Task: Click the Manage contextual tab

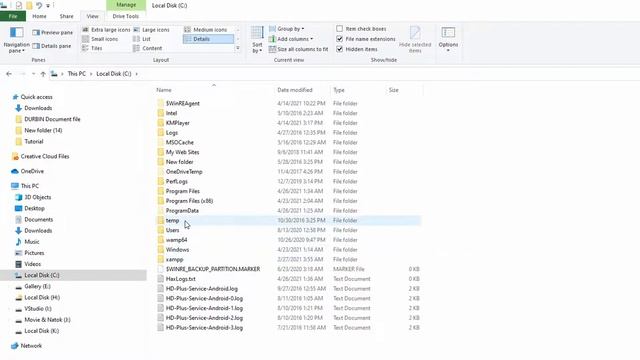Action: tap(126, 5)
